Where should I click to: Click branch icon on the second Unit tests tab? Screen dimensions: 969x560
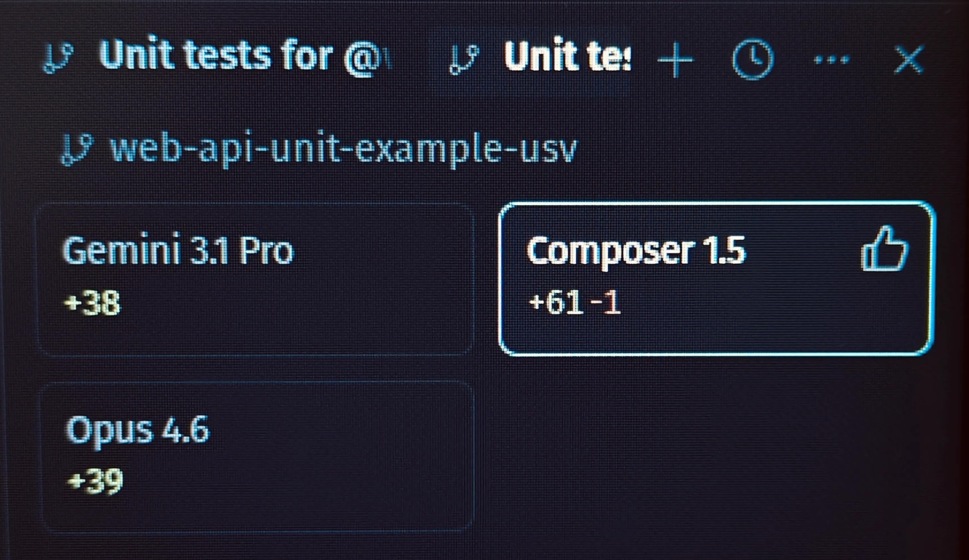coord(464,58)
